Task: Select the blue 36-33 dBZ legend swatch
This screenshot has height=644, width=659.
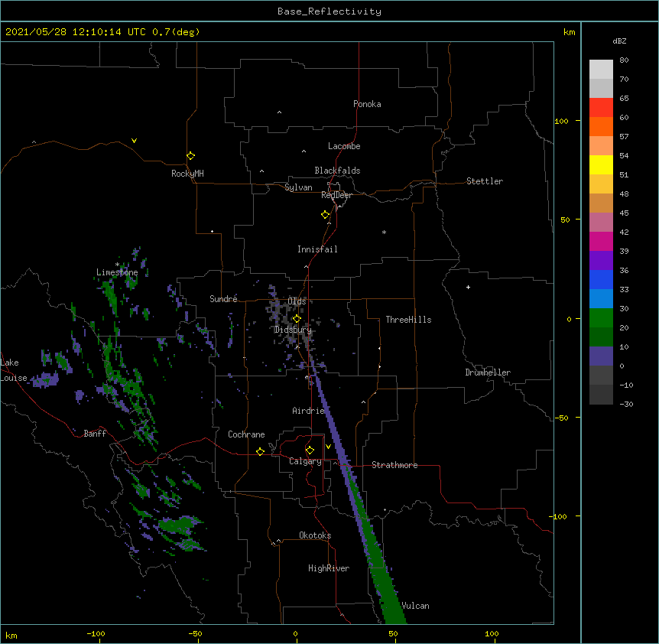Action: (601, 279)
